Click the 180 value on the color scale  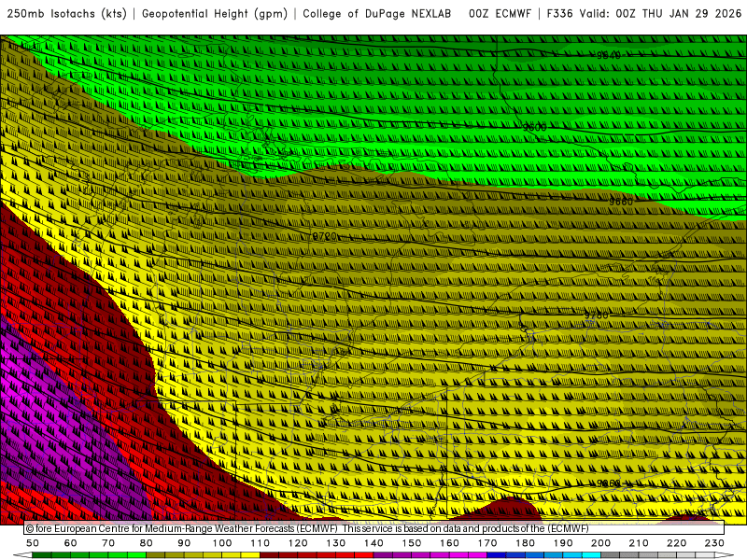pos(525,543)
